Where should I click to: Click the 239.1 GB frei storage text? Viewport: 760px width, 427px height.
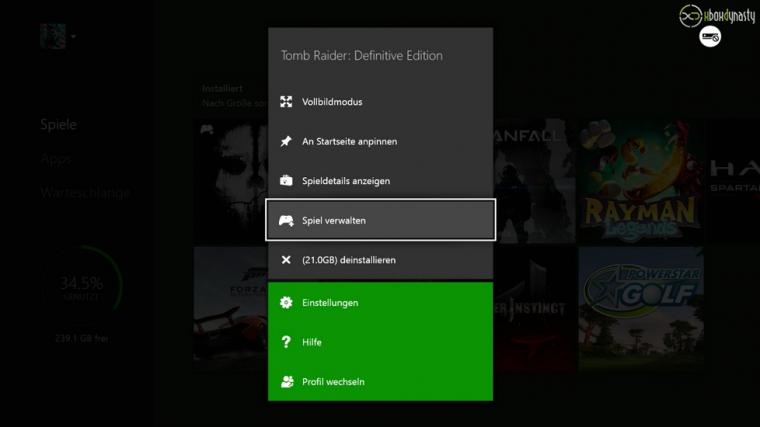click(81, 338)
